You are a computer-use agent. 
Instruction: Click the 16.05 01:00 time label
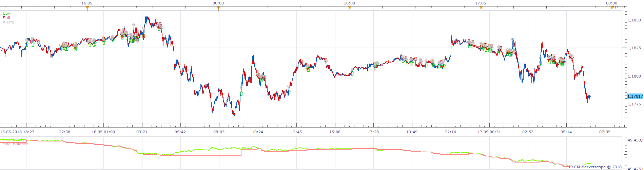click(x=103, y=132)
